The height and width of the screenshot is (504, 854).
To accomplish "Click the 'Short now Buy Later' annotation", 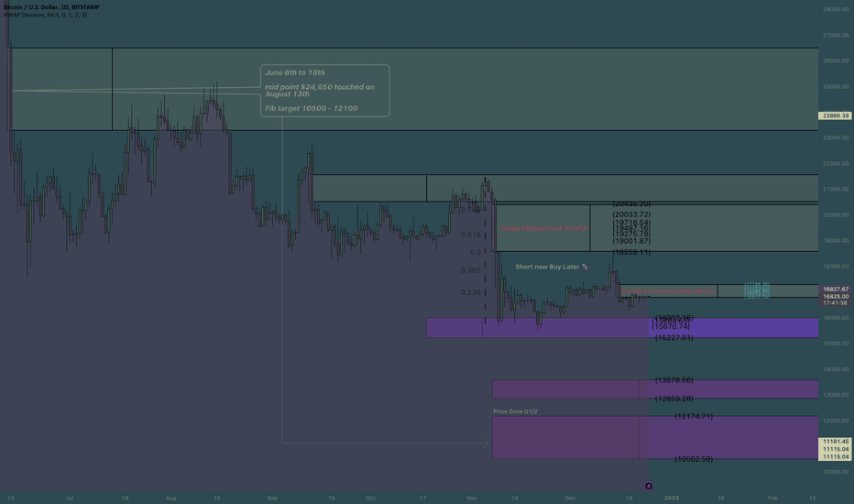I will click(547, 267).
